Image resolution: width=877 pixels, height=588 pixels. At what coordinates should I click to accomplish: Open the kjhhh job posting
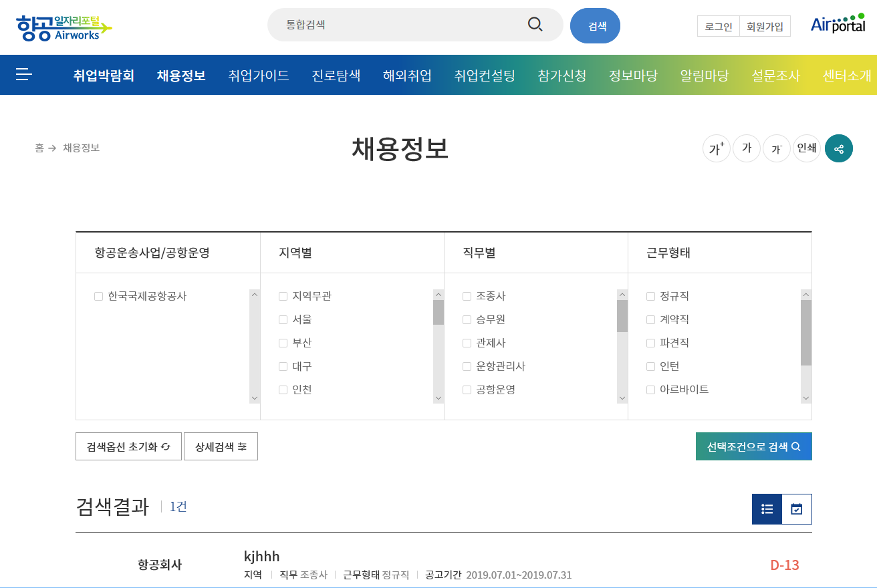click(262, 557)
